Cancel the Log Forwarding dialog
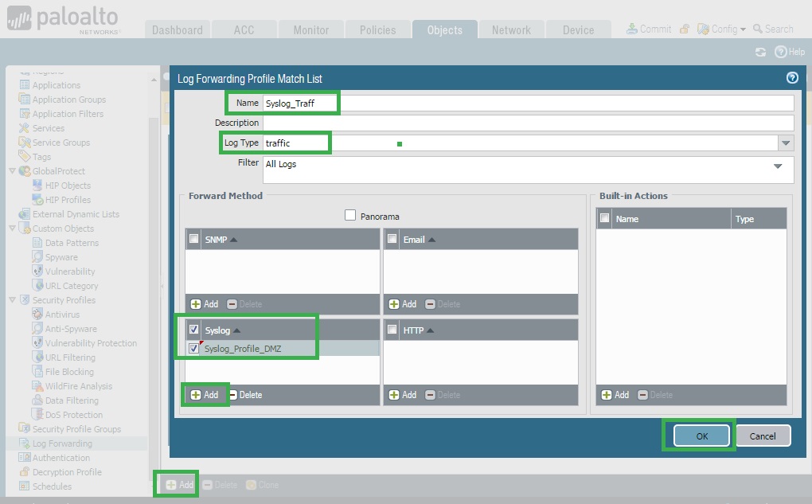 coord(763,436)
